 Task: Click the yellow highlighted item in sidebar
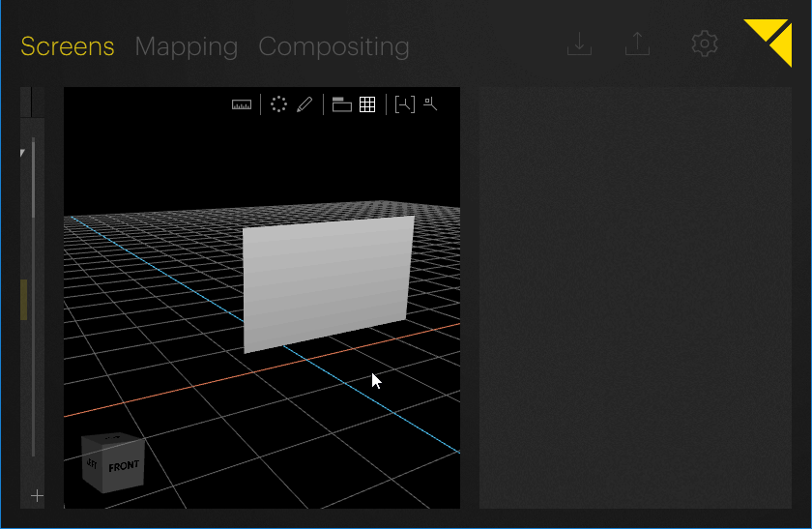tap(24, 300)
